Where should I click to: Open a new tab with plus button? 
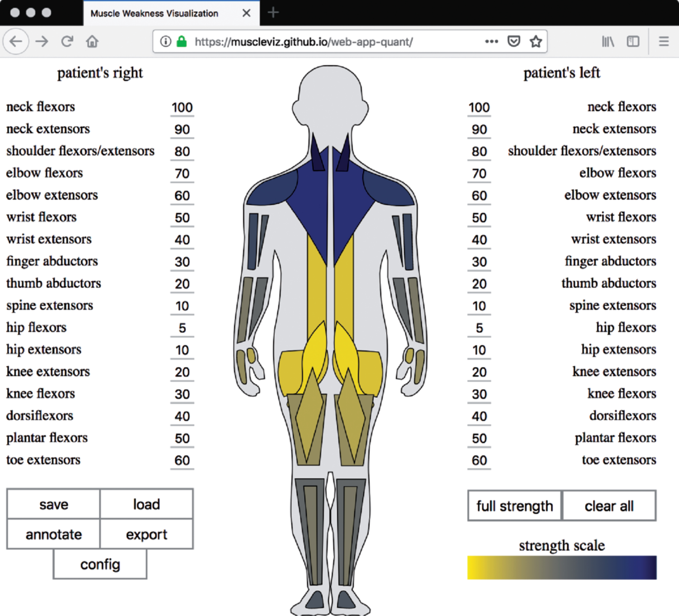tap(273, 13)
